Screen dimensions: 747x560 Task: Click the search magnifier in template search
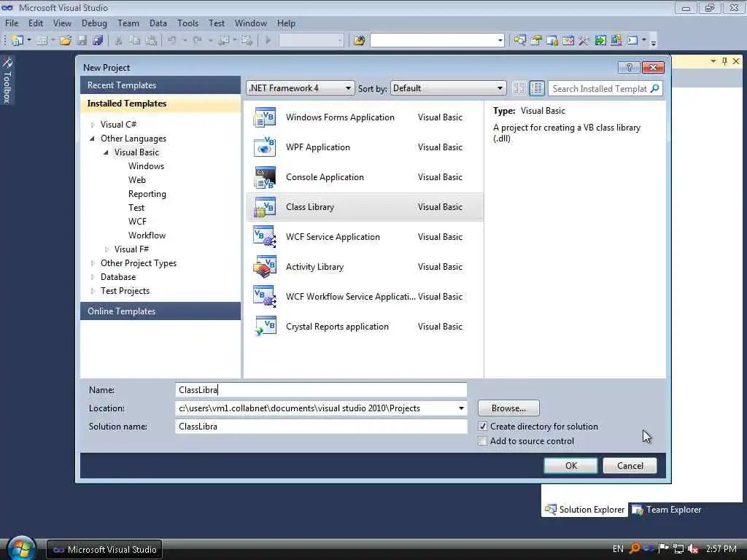click(x=654, y=88)
